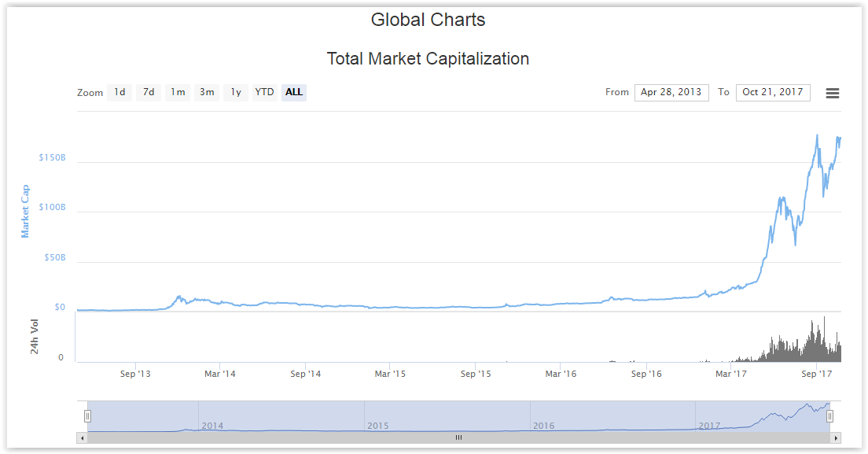Viewport: 868px width, 454px height.
Task: Click the To date field
Action: pyautogui.click(x=773, y=92)
